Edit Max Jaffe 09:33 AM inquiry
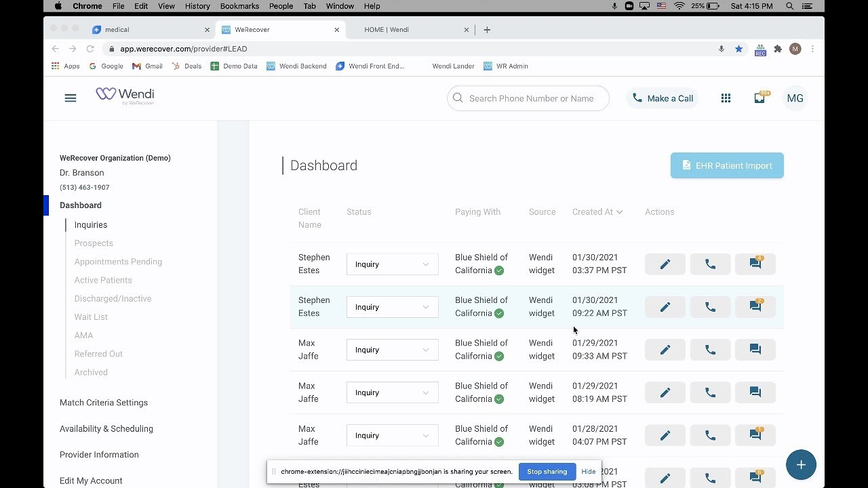868x488 pixels. (665, 350)
